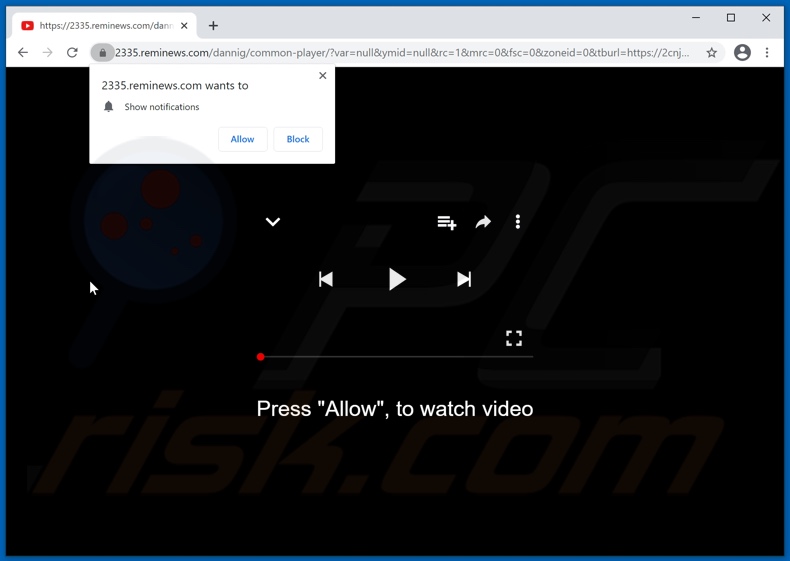The height and width of the screenshot is (561, 790).
Task: Dismiss the notification permission popup
Action: pos(322,76)
